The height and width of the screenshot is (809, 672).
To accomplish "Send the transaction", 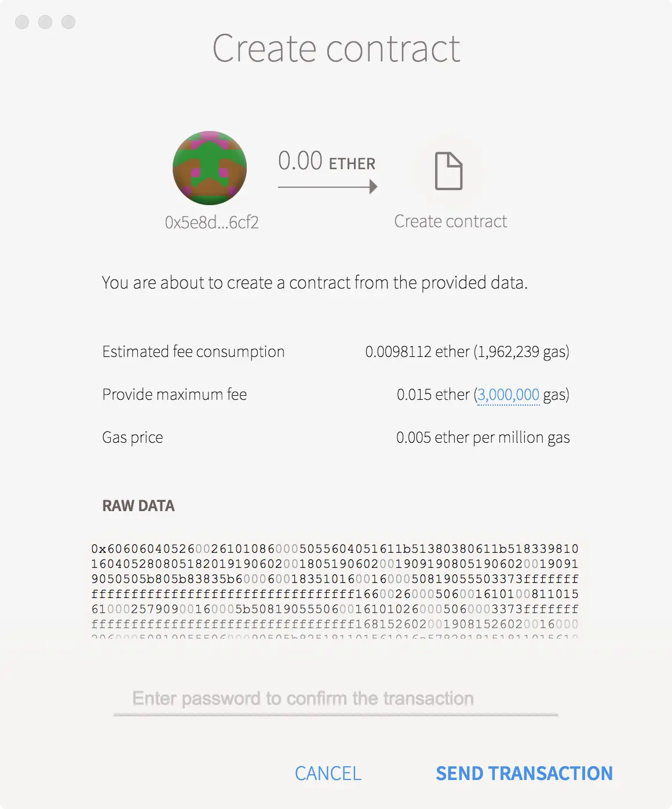I will tap(524, 774).
